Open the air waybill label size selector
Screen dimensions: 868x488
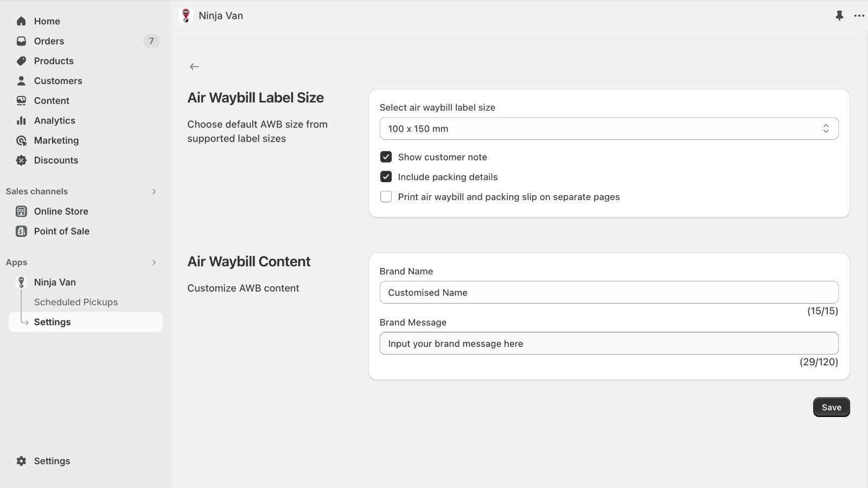pyautogui.click(x=609, y=129)
